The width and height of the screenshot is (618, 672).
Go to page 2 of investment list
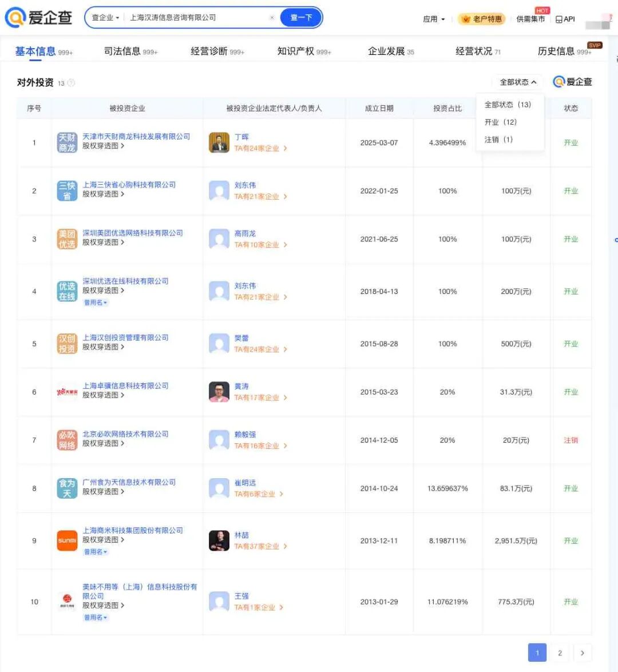pos(560,653)
